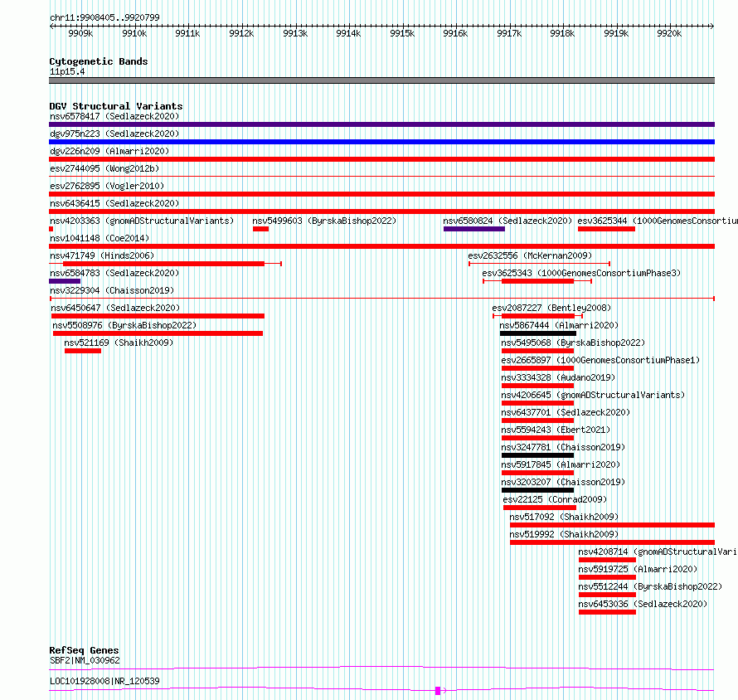The height and width of the screenshot is (700, 738).
Task: Select nsv3203207 (Chaisson2019) label
Action: [x=563, y=482]
